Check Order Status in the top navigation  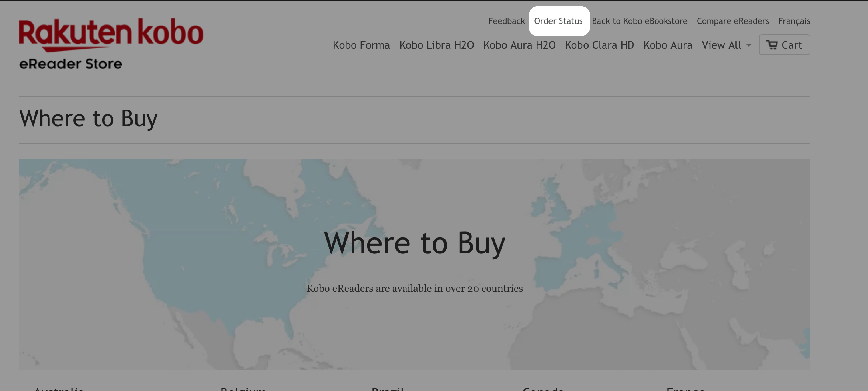coord(558,21)
